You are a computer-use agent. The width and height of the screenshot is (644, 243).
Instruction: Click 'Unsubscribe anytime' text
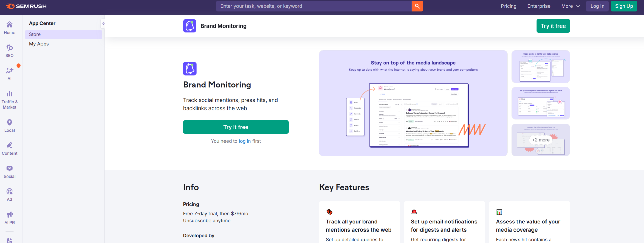pyautogui.click(x=207, y=221)
